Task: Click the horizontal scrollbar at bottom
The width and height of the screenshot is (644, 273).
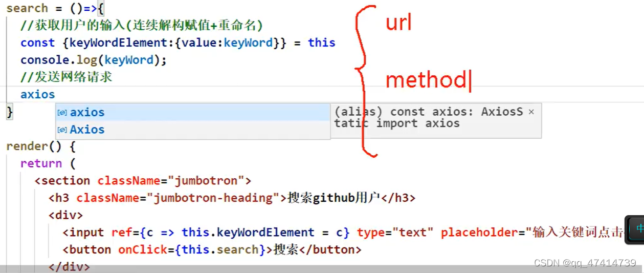Action: (x=322, y=269)
